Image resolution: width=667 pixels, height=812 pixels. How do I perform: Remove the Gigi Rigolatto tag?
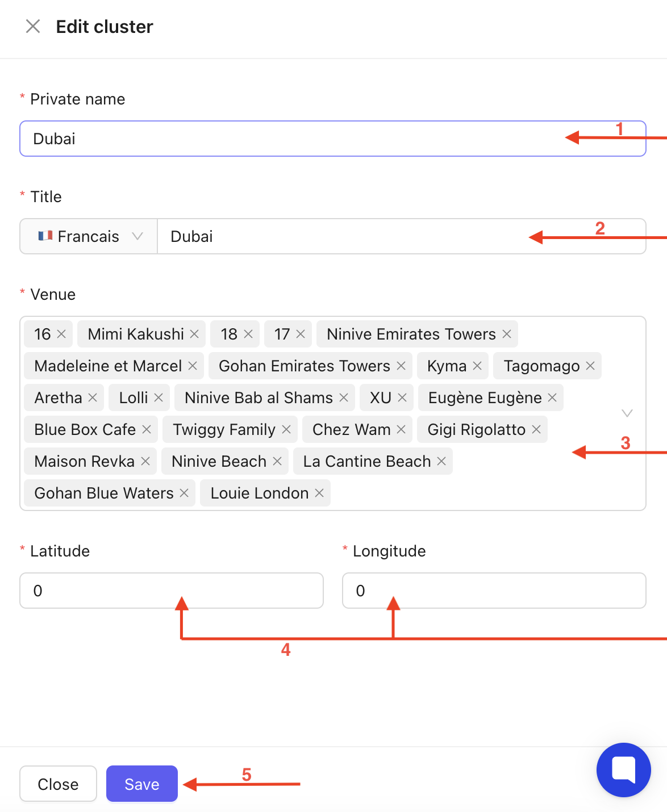coord(536,429)
